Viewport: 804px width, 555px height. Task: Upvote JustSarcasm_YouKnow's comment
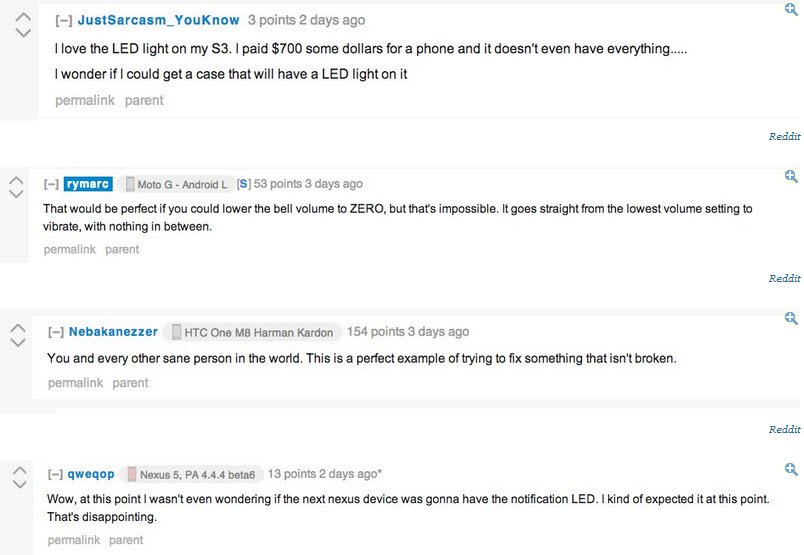23,17
